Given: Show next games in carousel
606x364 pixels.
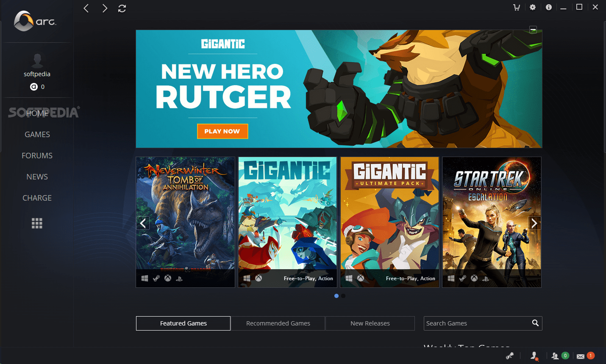Looking at the screenshot, I should 534,223.
